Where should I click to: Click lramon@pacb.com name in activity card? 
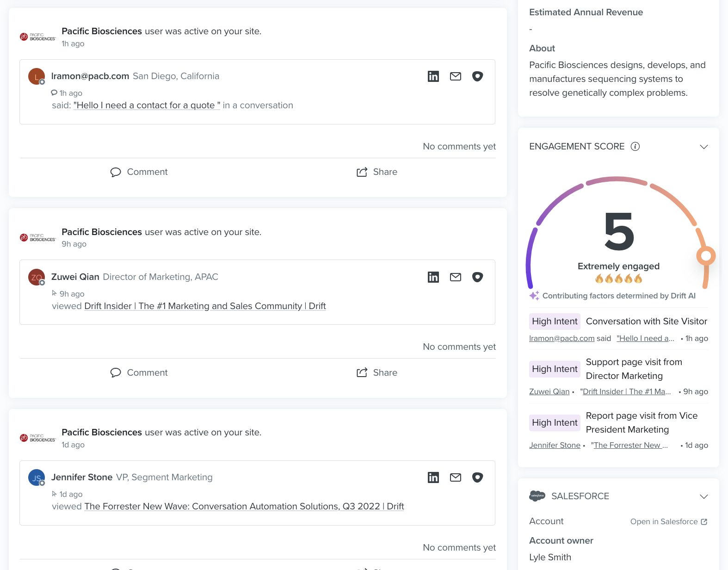point(90,76)
